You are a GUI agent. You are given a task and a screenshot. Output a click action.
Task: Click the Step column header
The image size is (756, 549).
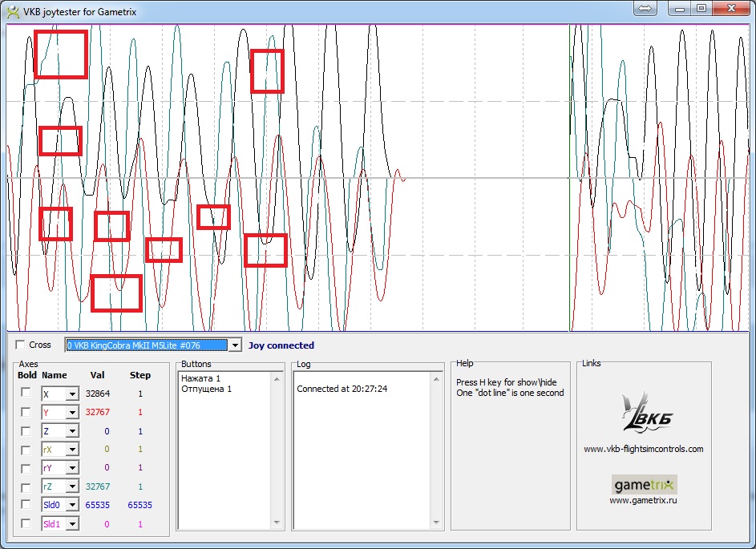tap(140, 375)
